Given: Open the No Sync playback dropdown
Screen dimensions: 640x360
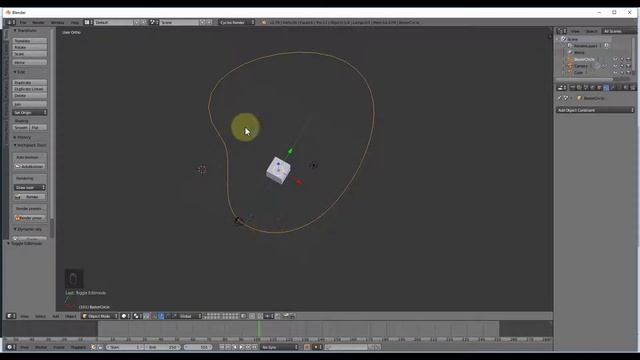Looking at the screenshot, I should [x=280, y=347].
